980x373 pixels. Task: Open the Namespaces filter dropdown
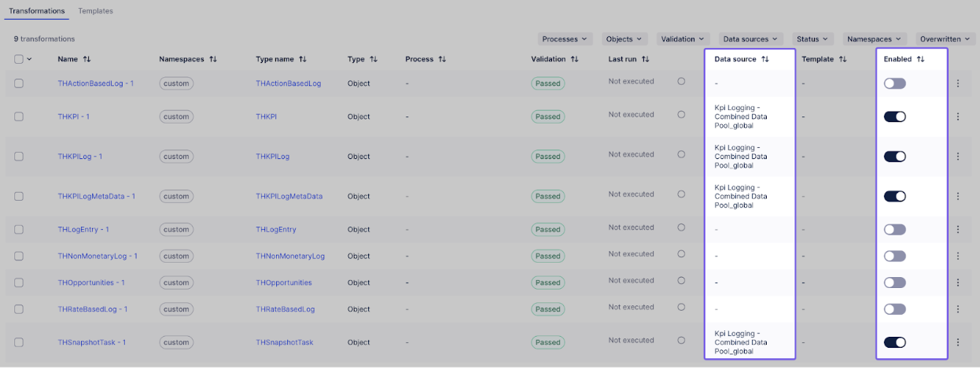pos(875,39)
